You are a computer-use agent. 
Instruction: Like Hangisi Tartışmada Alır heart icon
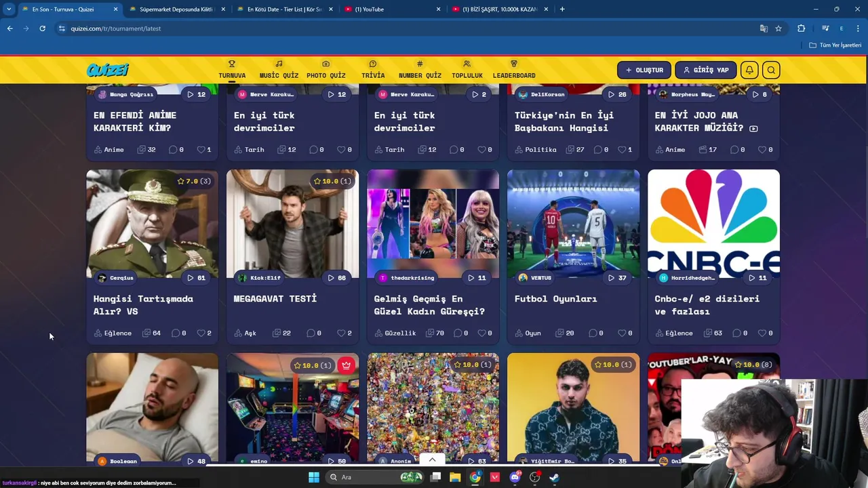(201, 333)
